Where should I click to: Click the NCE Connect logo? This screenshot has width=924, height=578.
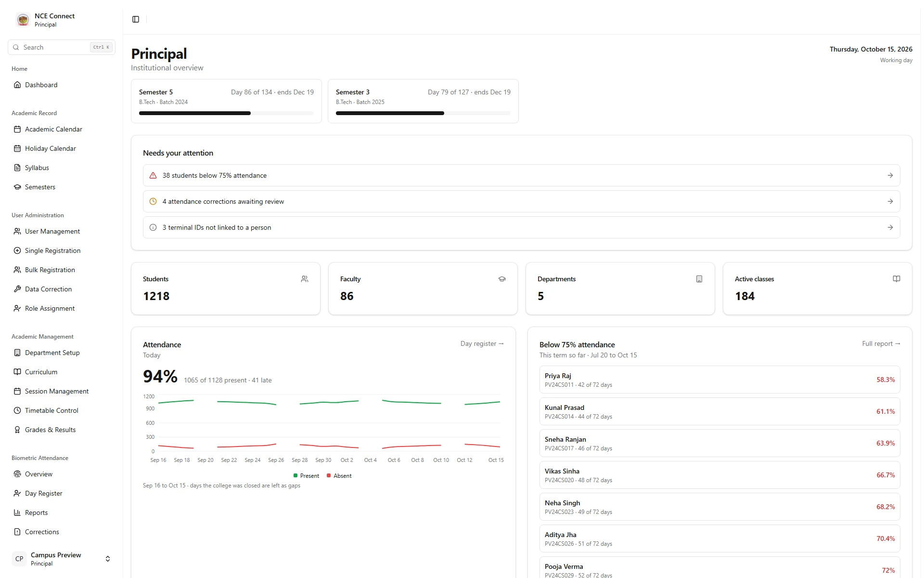pos(23,20)
